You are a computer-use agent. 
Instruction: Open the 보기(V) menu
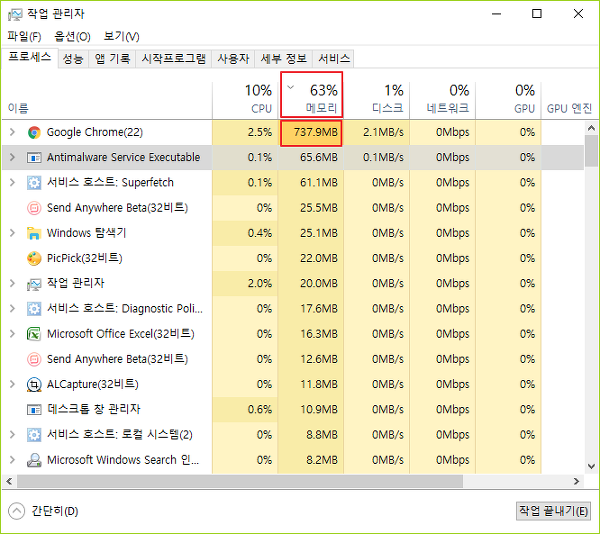pyautogui.click(x=121, y=36)
